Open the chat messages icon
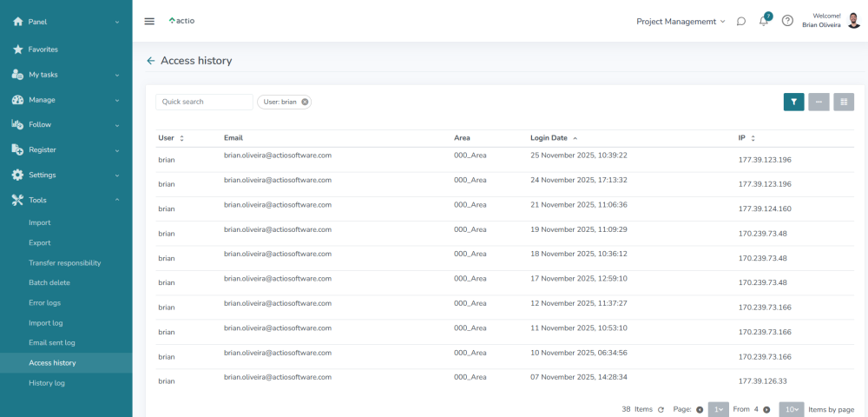Image resolution: width=868 pixels, height=417 pixels. tap(741, 22)
